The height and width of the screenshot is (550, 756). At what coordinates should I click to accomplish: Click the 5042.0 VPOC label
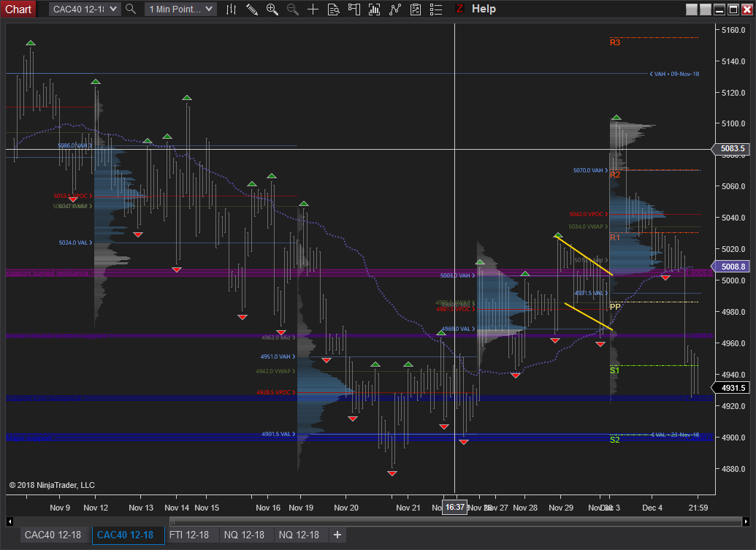(x=588, y=214)
